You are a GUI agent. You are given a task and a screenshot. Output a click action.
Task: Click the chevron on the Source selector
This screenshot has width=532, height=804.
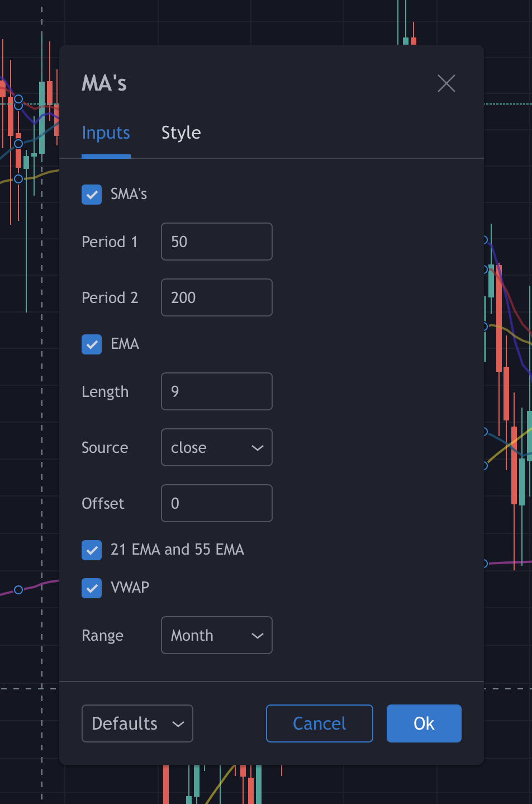(256, 447)
